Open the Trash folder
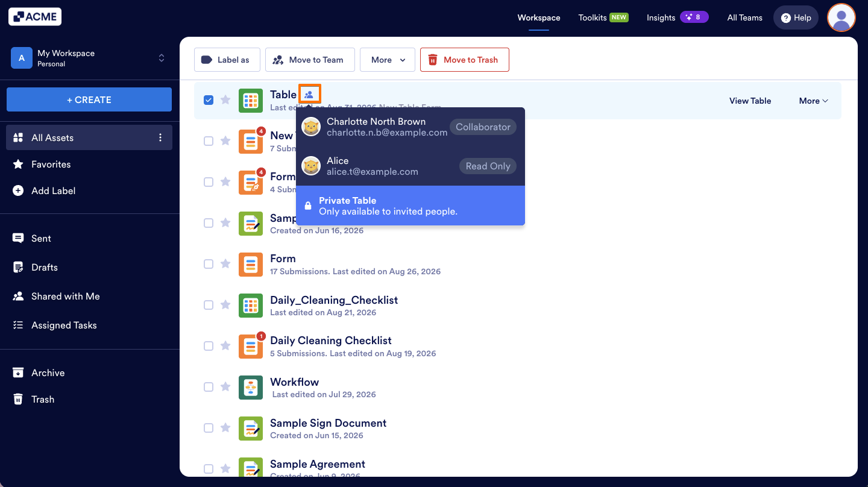The image size is (868, 487). pyautogui.click(x=89, y=399)
